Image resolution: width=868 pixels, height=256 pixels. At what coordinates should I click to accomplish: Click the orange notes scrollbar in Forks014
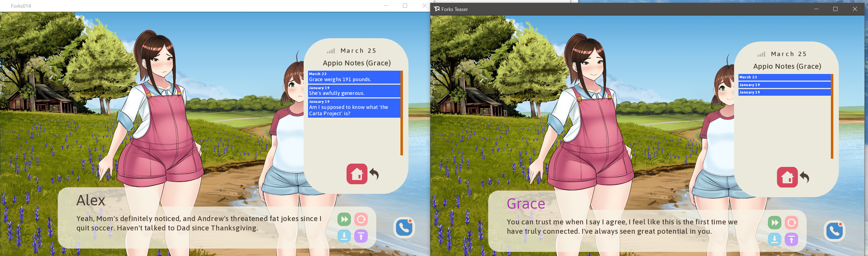click(402, 113)
